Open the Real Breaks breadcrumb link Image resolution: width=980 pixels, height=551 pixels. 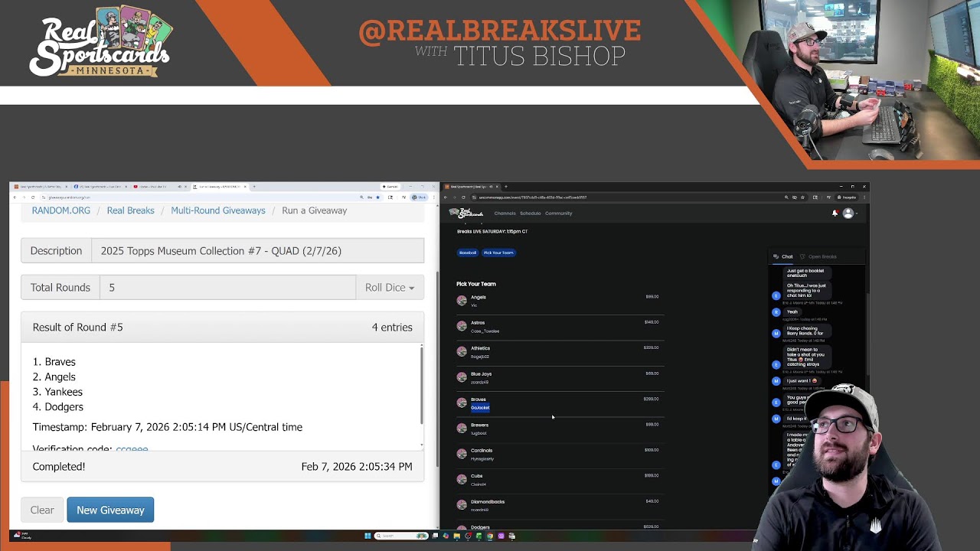pyautogui.click(x=130, y=210)
